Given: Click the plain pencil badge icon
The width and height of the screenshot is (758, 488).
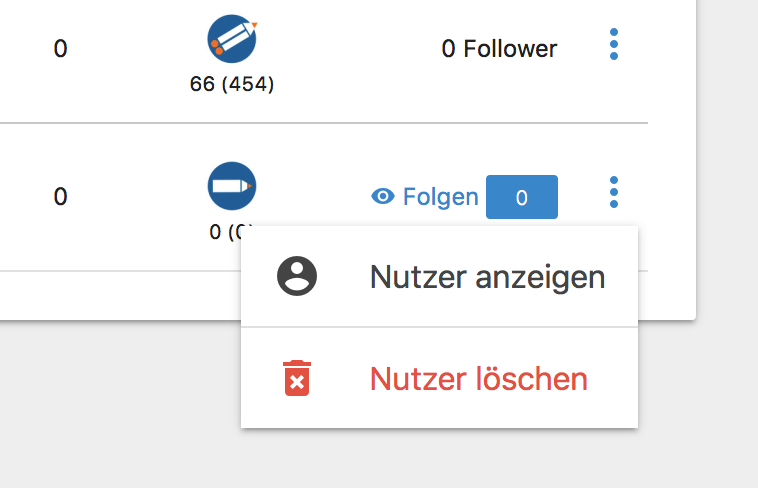Looking at the screenshot, I should 232,186.
